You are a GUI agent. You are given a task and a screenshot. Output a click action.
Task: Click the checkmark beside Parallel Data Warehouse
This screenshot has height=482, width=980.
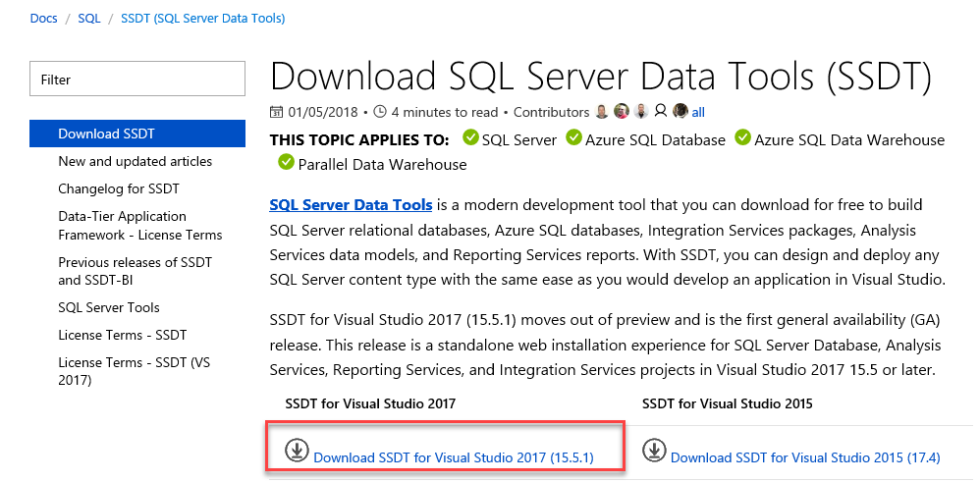click(286, 162)
